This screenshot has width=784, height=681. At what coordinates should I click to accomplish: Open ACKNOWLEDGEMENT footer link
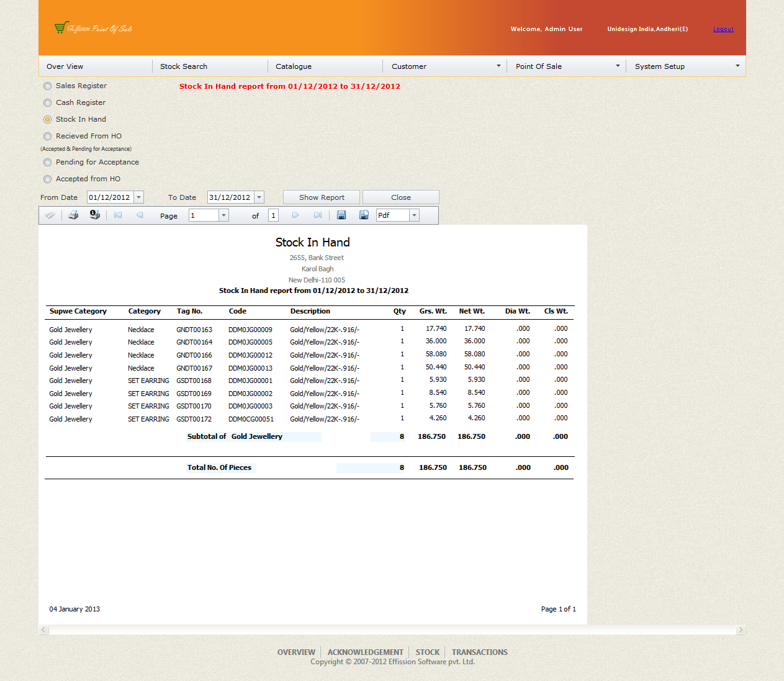(366, 652)
